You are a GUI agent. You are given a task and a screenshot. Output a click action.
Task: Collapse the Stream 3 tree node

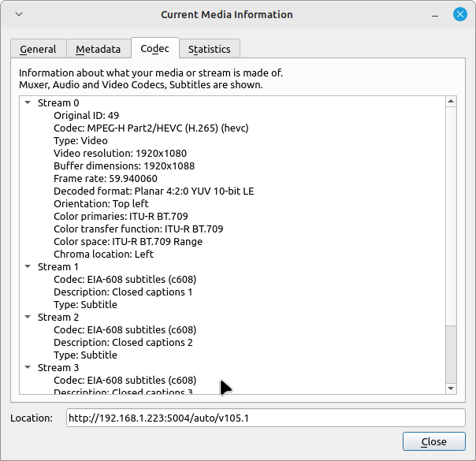[28, 368]
